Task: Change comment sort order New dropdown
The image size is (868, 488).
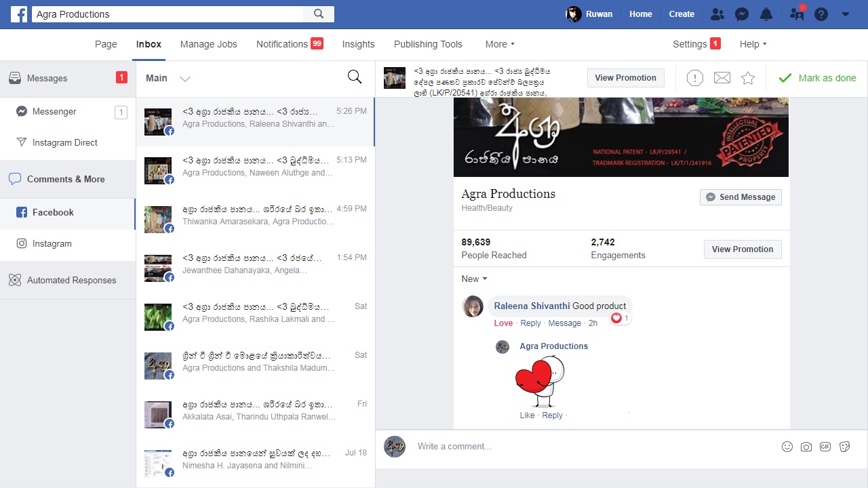Action: (x=475, y=279)
